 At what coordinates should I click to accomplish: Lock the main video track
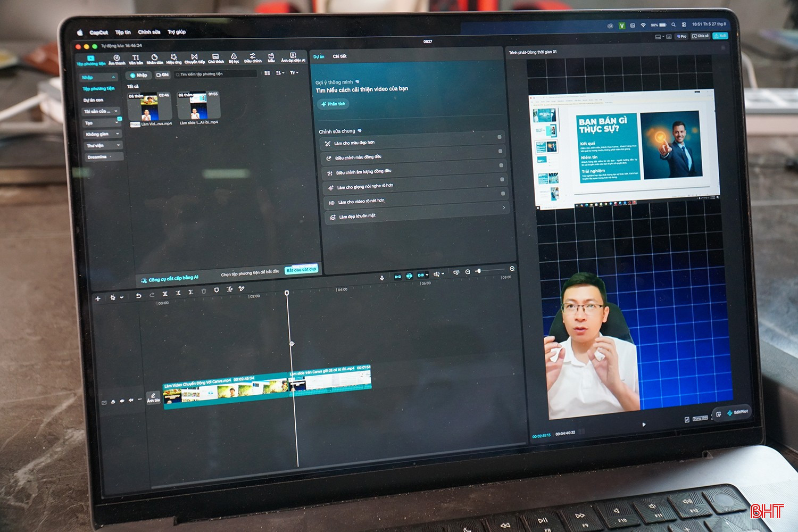(x=113, y=402)
